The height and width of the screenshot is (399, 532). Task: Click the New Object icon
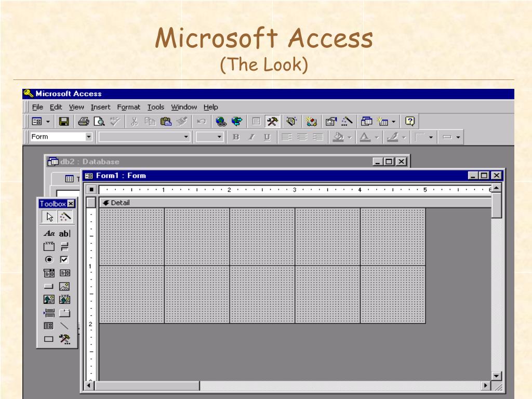[x=383, y=122]
